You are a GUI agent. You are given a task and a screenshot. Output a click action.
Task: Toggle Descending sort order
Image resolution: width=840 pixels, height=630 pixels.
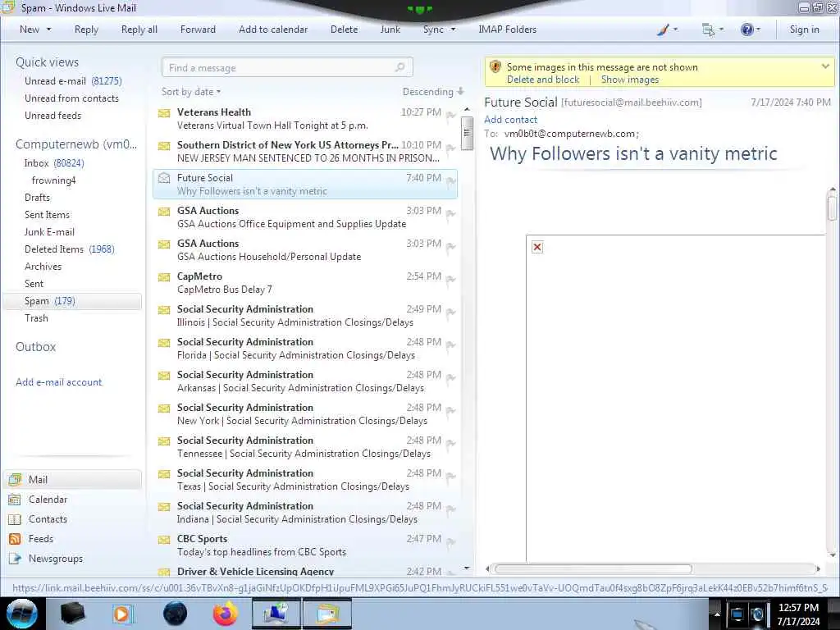[x=433, y=92]
